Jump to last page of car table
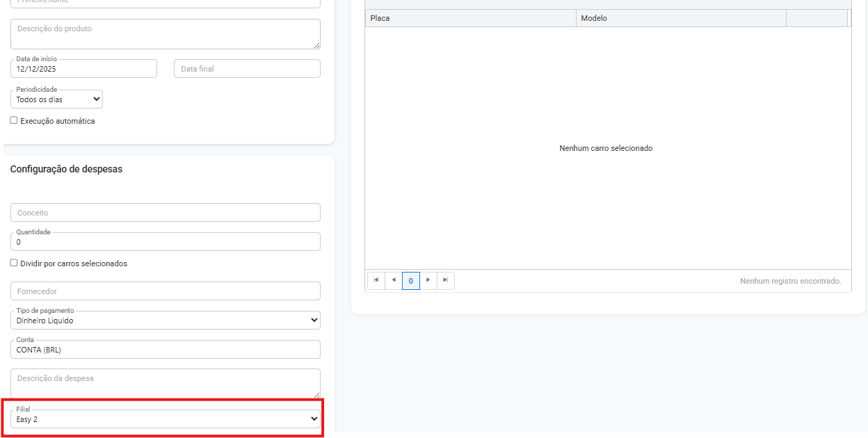This screenshot has height=438, width=868. [x=446, y=280]
